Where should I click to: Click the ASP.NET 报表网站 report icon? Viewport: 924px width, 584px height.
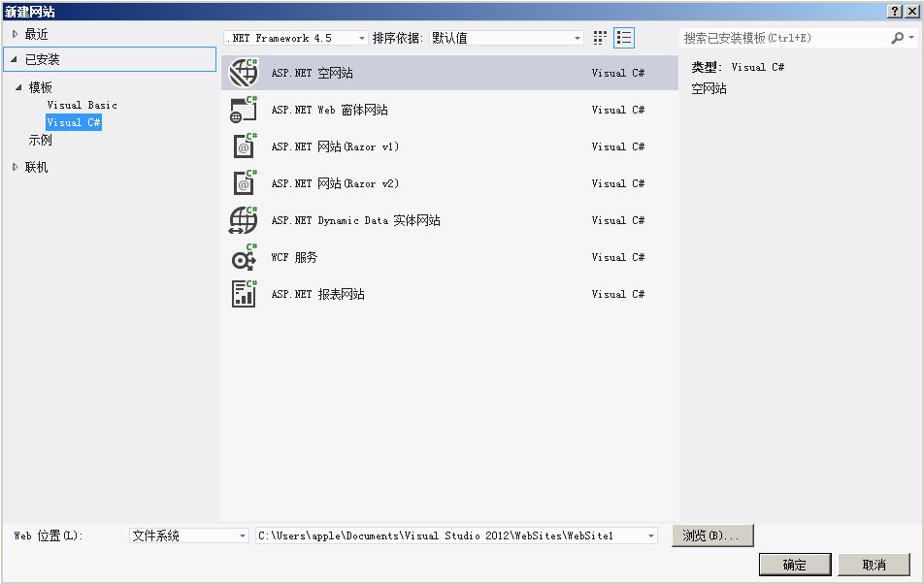point(244,294)
